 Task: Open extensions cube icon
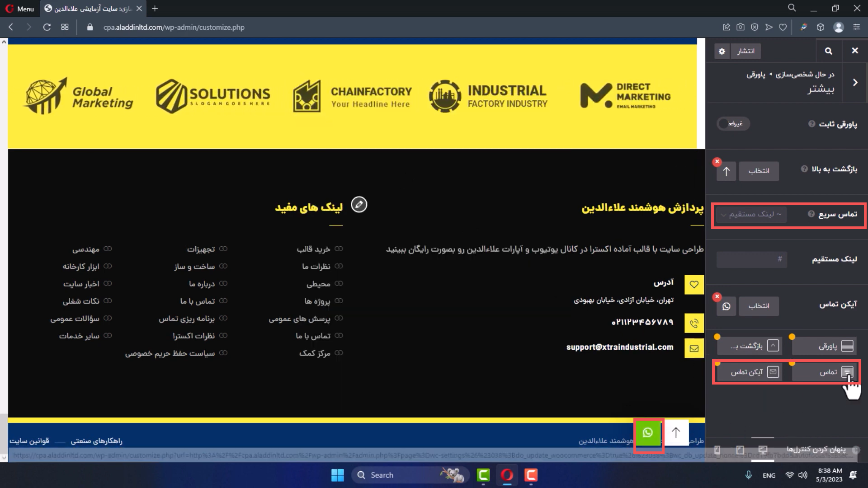[821, 27]
